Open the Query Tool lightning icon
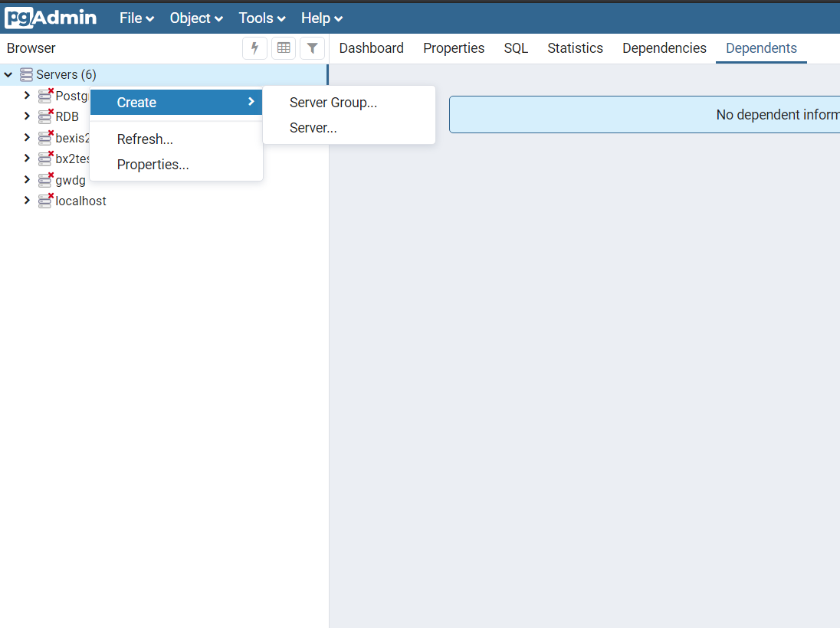The width and height of the screenshot is (840, 628). click(255, 48)
